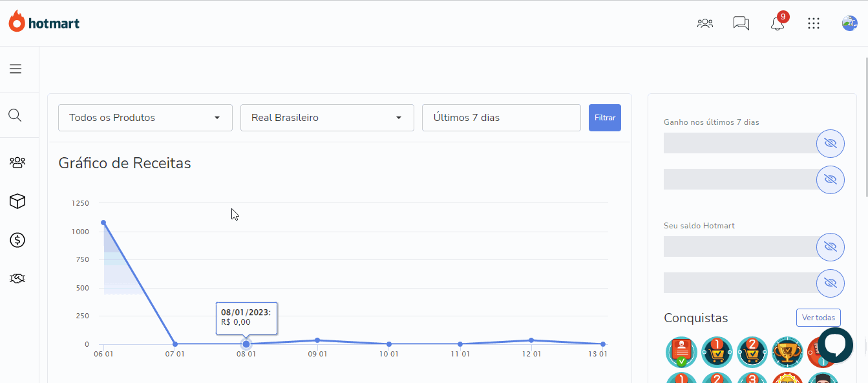Show first hidden value under Ganho nos últimos 7 dias
868x383 pixels.
point(831,143)
